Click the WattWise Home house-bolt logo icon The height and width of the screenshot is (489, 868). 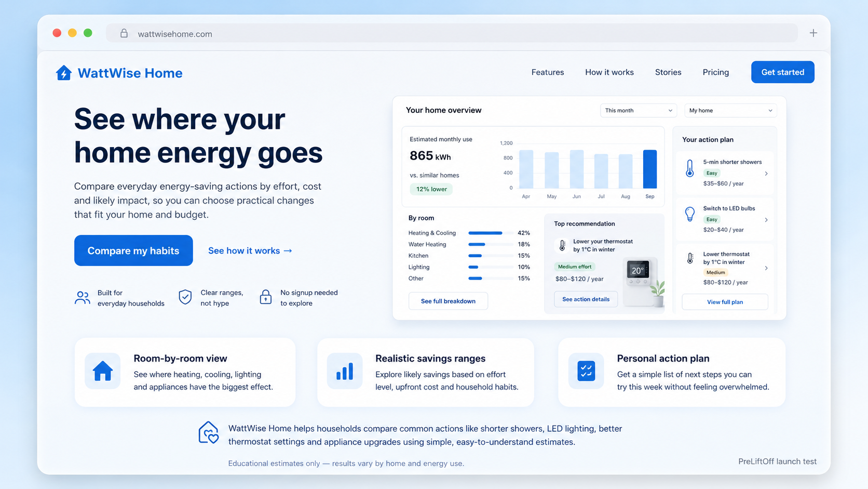[63, 73]
